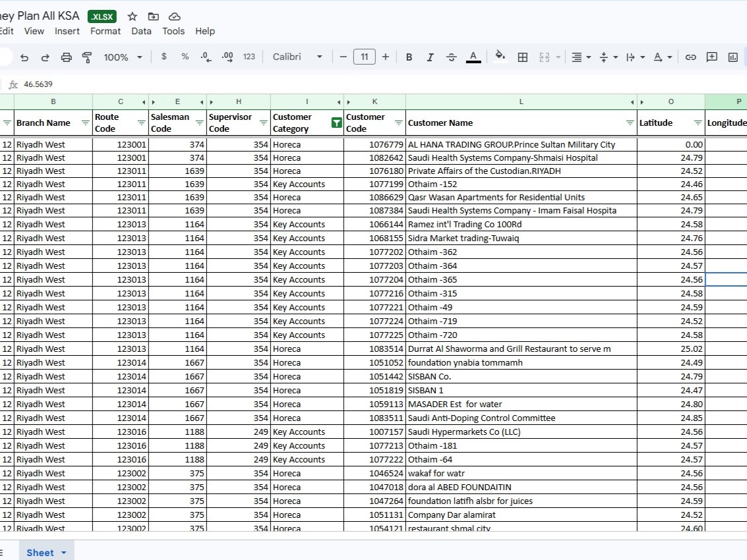This screenshot has width=747, height=560.
Task: Insert a chart
Action: click(732, 57)
